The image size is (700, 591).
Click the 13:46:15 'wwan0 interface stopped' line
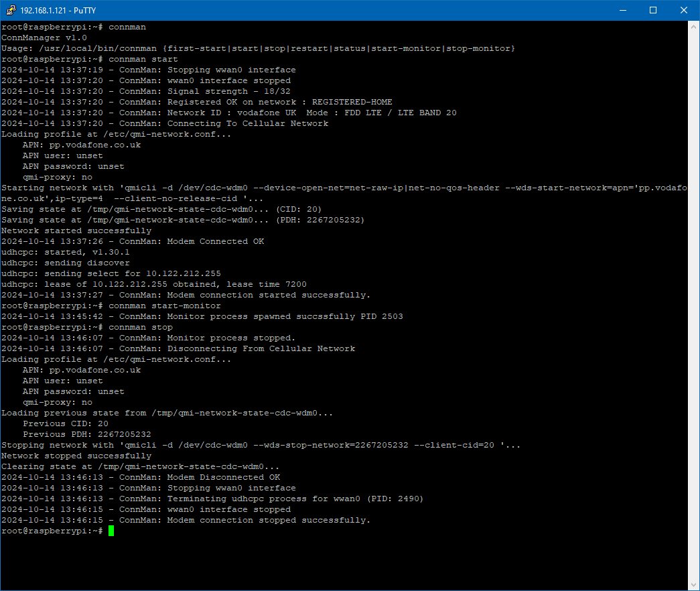click(146, 509)
